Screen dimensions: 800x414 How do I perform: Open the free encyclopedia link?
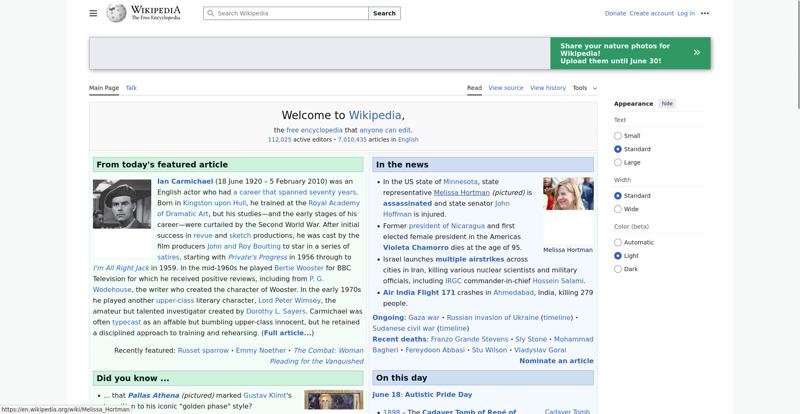click(x=314, y=130)
